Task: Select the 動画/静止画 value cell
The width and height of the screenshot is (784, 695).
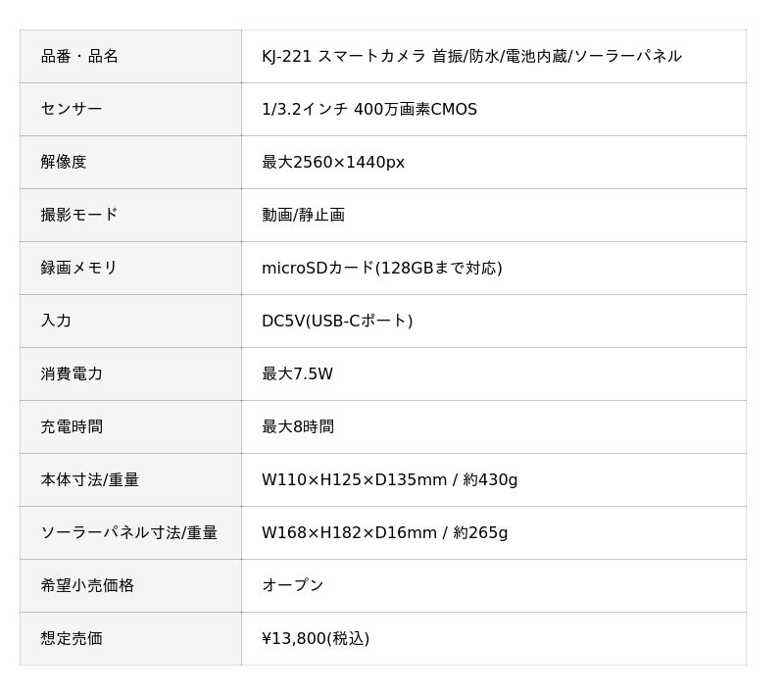Action: (x=494, y=215)
